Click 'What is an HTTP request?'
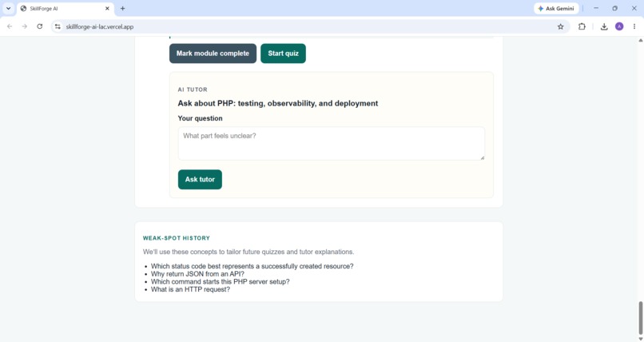 (x=191, y=289)
